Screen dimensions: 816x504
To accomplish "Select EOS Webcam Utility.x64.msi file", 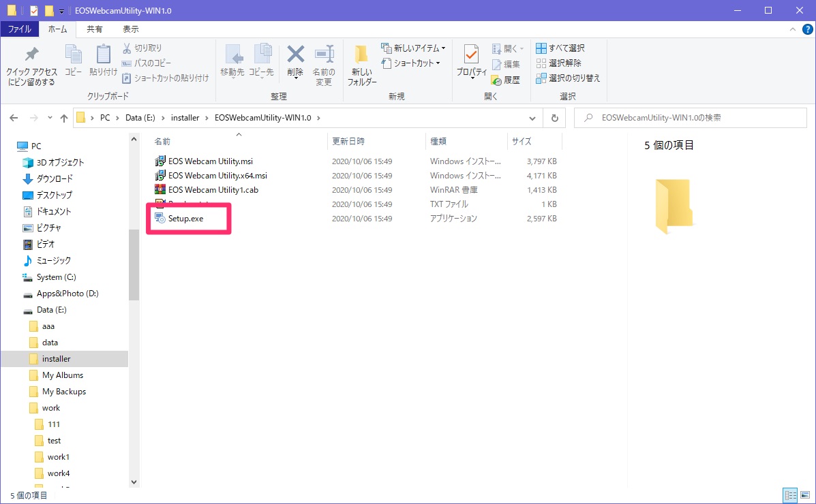I will tap(217, 176).
